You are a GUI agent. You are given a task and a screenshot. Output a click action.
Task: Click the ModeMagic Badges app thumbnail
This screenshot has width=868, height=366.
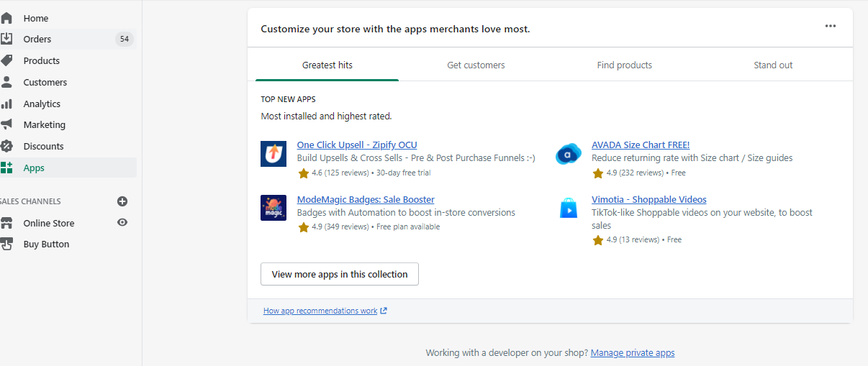click(273, 208)
